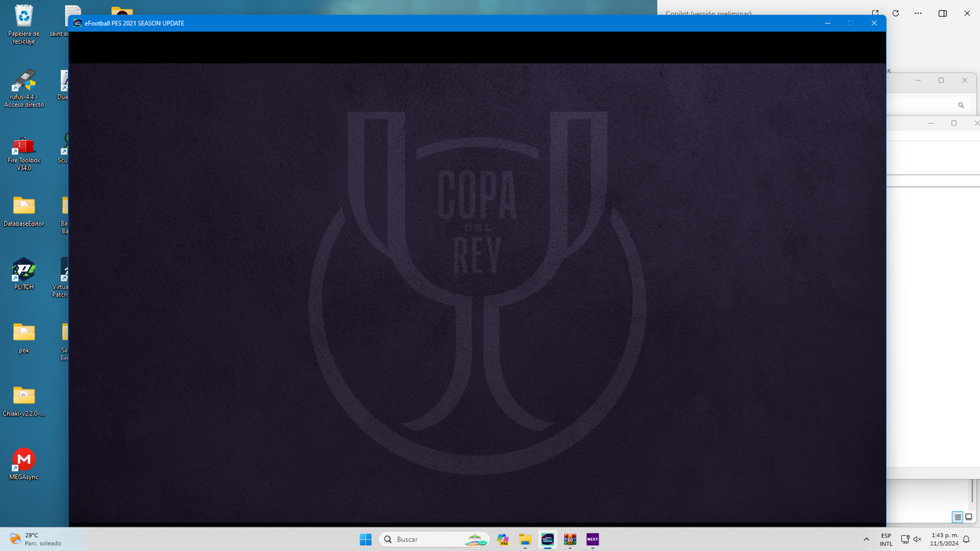Minimize the eFootball PES 2021 window

[x=828, y=23]
